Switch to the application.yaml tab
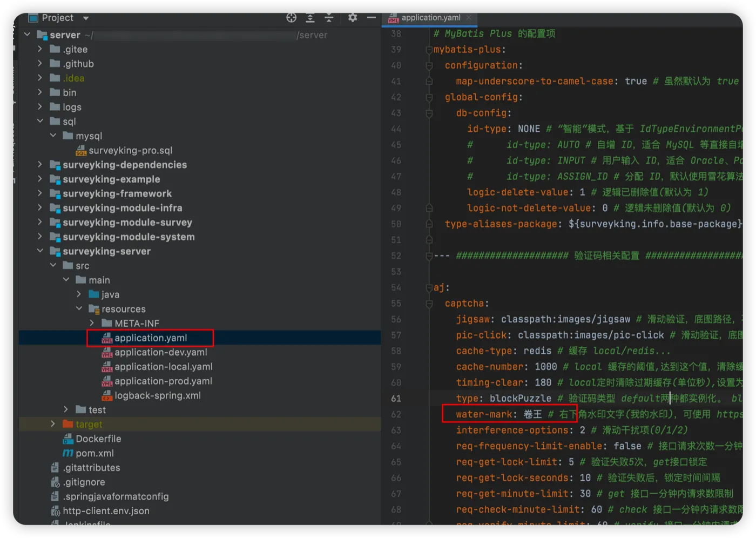Screen dimensions: 756x538 pos(430,18)
